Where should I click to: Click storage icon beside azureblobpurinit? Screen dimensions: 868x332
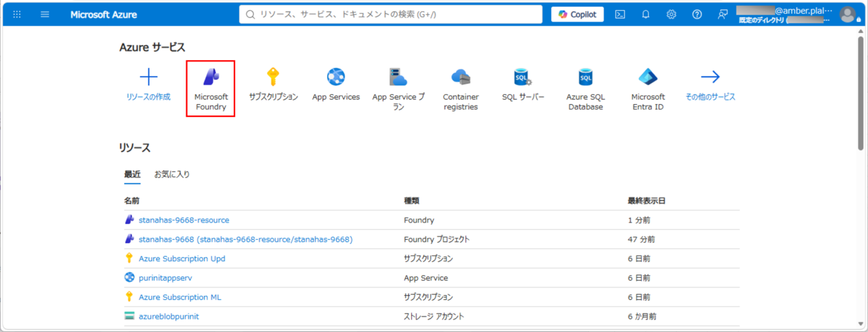click(x=130, y=317)
